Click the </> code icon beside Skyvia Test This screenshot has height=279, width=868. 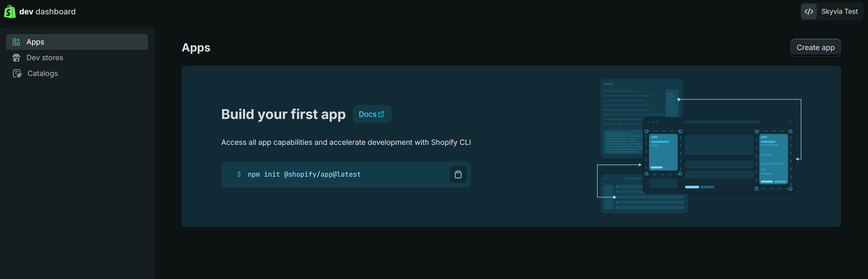tap(809, 11)
